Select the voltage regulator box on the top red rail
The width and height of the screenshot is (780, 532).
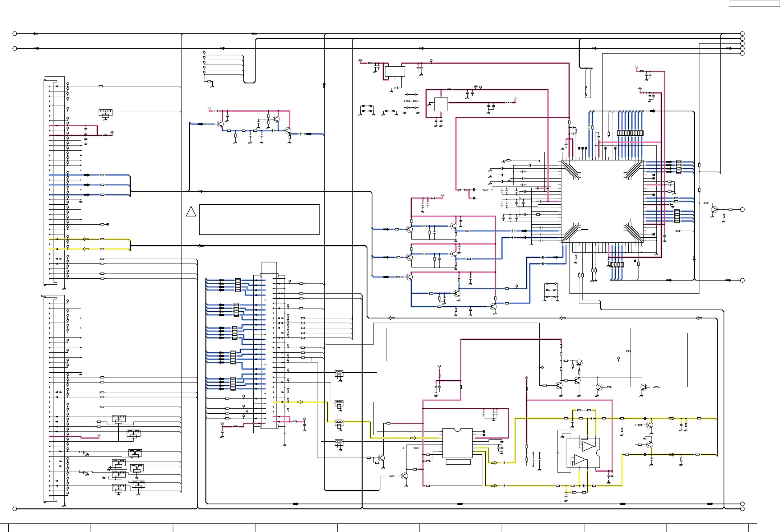point(395,71)
